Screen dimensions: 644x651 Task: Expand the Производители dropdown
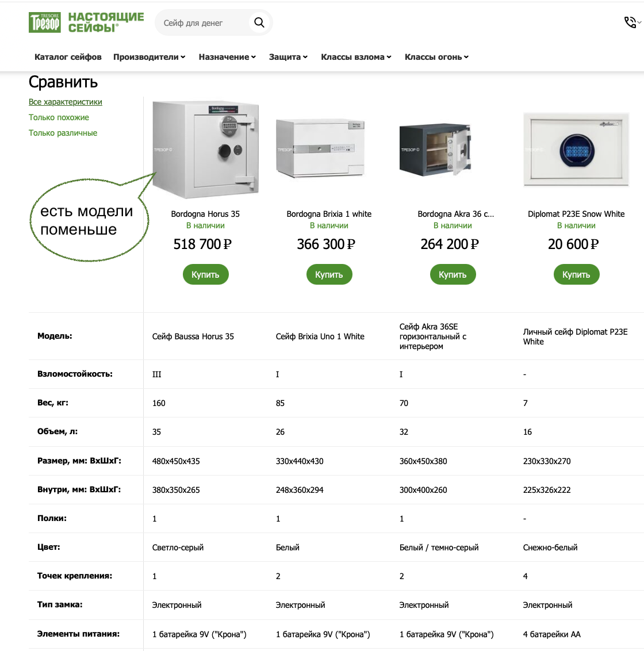pos(149,57)
